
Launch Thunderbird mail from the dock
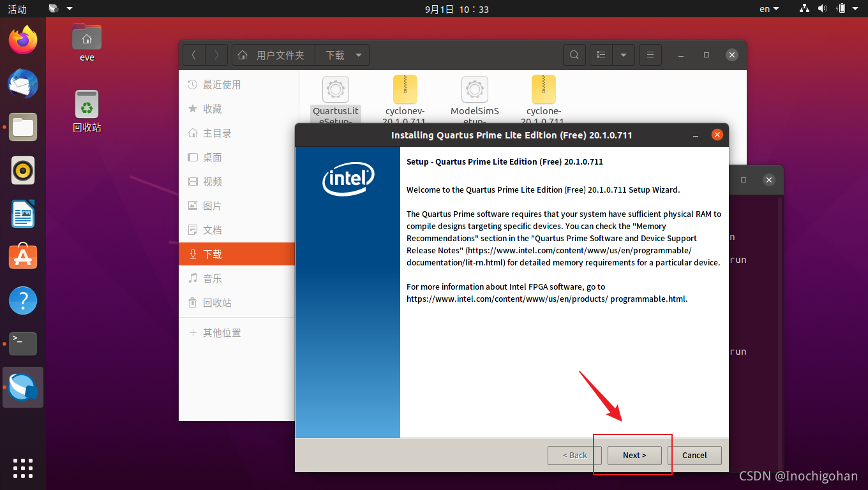[x=23, y=84]
